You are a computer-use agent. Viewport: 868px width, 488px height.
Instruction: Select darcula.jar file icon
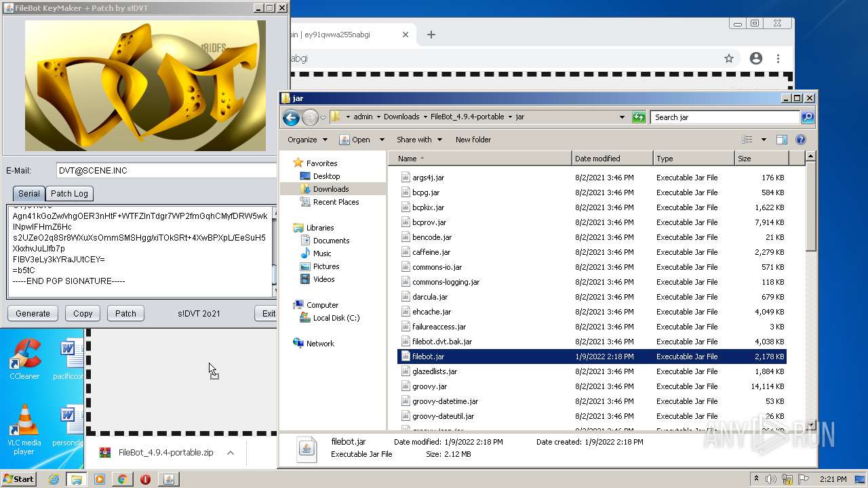406,297
